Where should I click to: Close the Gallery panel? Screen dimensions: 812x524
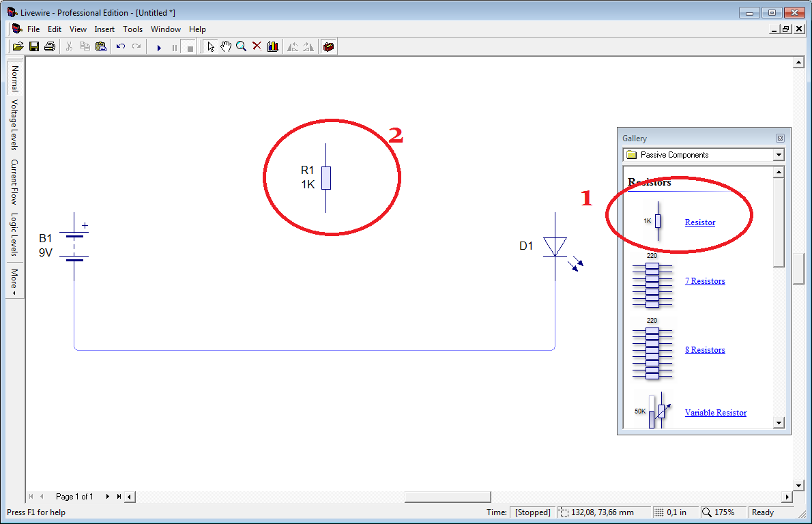780,138
